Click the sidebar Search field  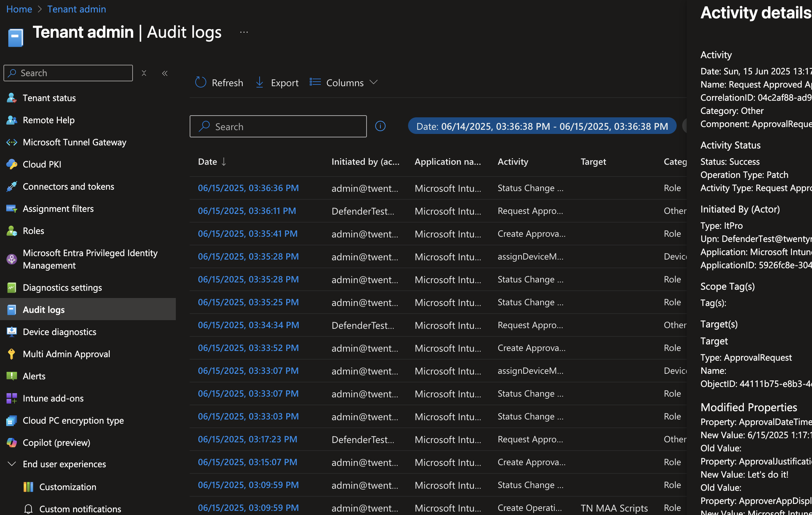68,73
